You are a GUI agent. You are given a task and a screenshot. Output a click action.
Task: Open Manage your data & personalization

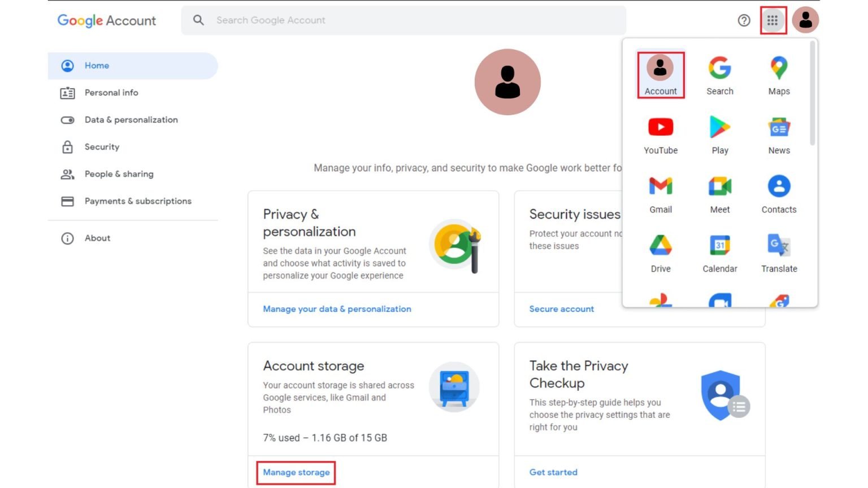click(x=337, y=309)
